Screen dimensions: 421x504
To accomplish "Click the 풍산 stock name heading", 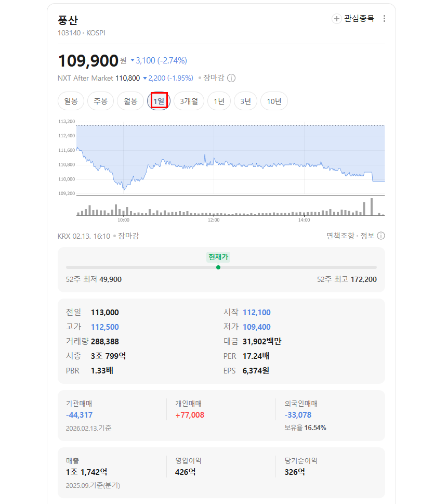I will click(x=68, y=20).
